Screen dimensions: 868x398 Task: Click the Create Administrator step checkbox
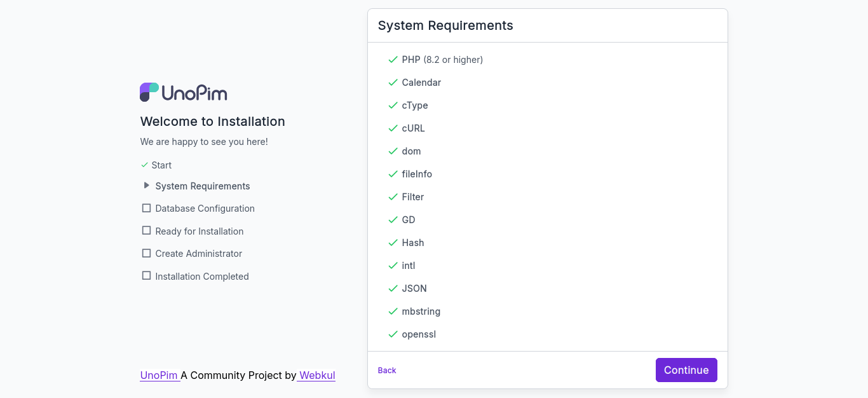[x=146, y=253]
